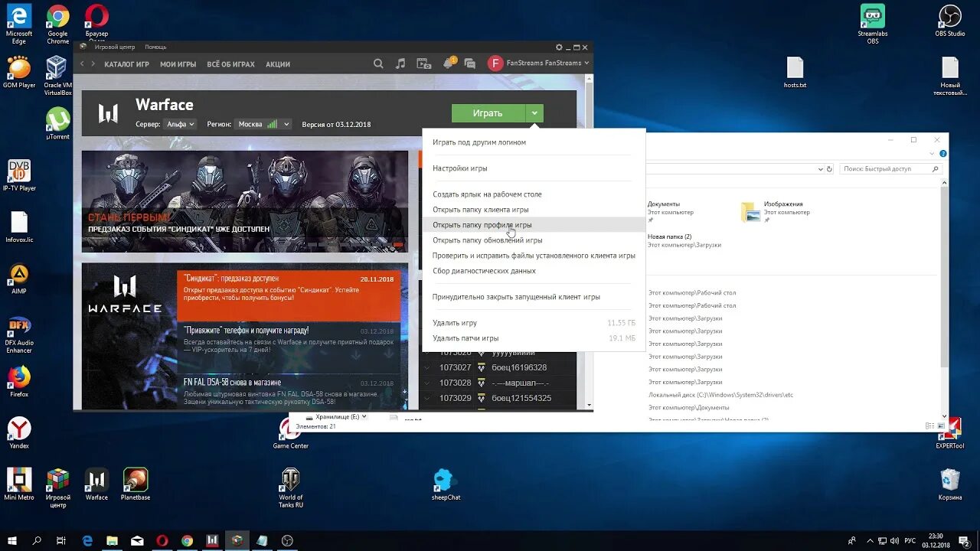Open the Planetbase desktop shortcut
Viewport: 980px width, 551px height.
tap(136, 484)
